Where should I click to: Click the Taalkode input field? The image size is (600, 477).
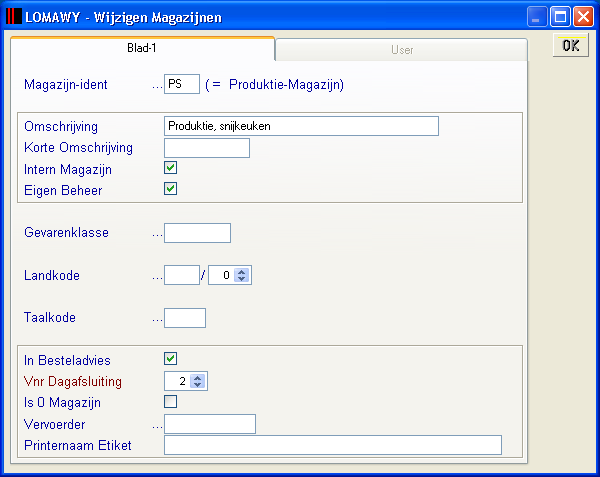(185, 318)
